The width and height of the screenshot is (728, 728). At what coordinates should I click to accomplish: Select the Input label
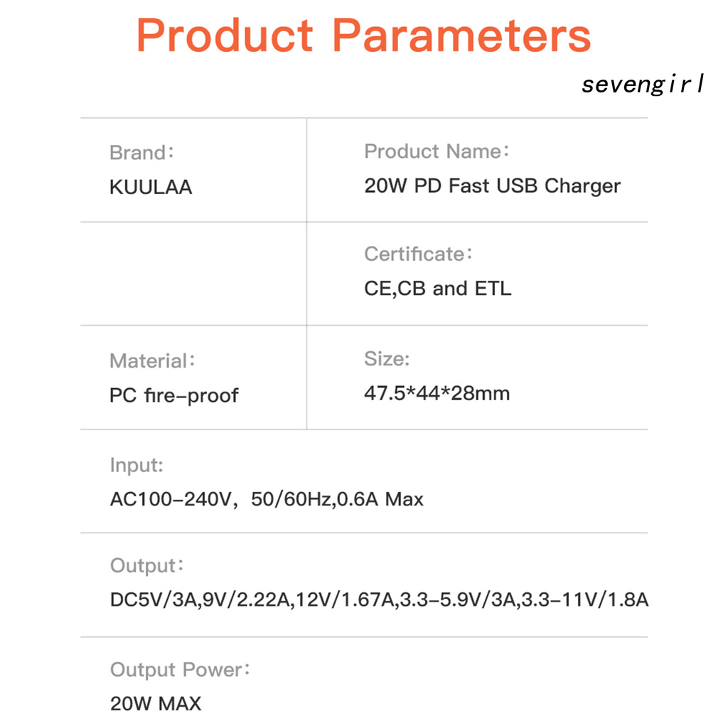pyautogui.click(x=136, y=466)
